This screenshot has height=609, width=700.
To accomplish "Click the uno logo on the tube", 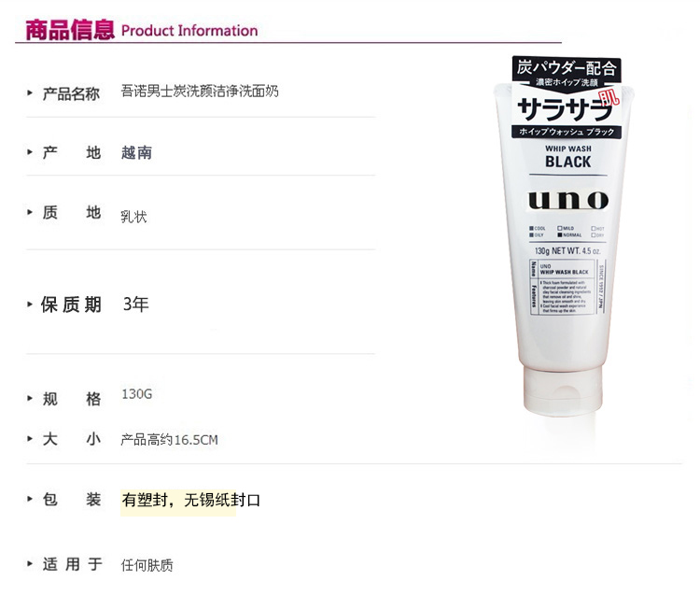I will [x=568, y=200].
